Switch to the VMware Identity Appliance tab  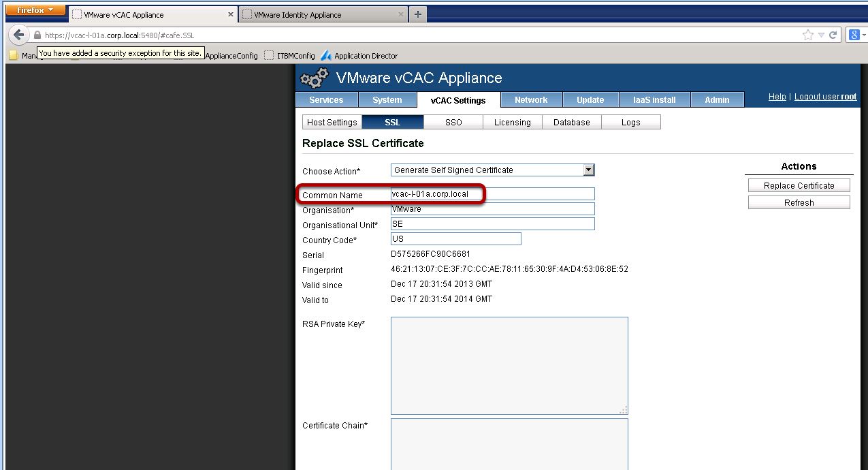coord(323,14)
